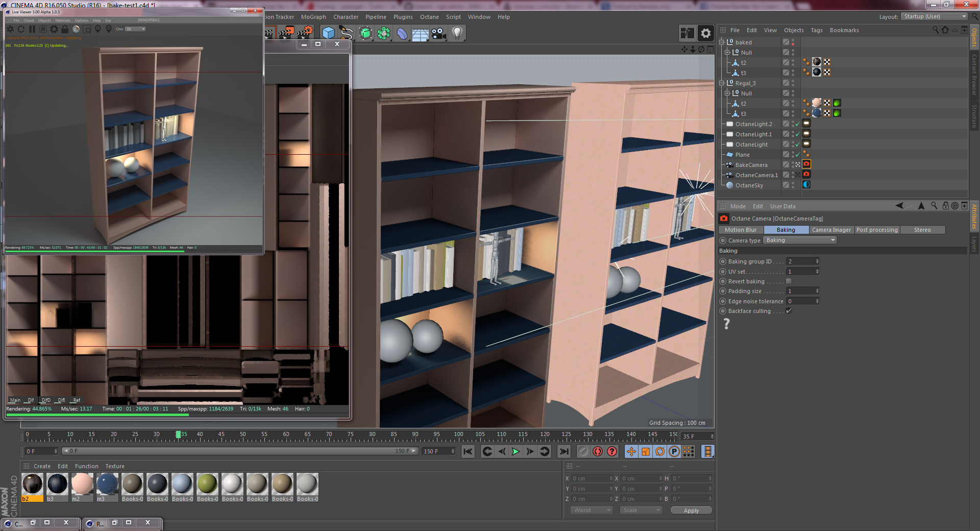The width and height of the screenshot is (980, 531).
Task: Select the m2 pink material swatch
Action: tap(82, 485)
